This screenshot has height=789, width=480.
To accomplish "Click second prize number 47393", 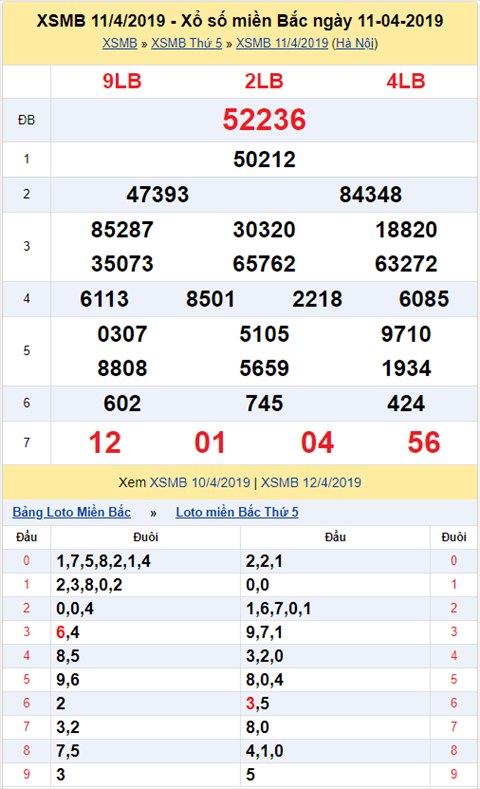I will (x=157, y=195).
